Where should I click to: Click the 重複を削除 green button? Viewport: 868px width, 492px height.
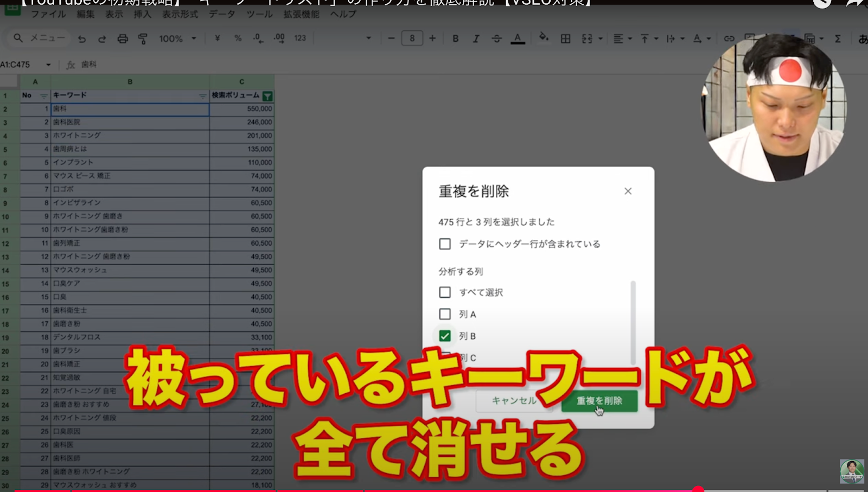(x=599, y=401)
